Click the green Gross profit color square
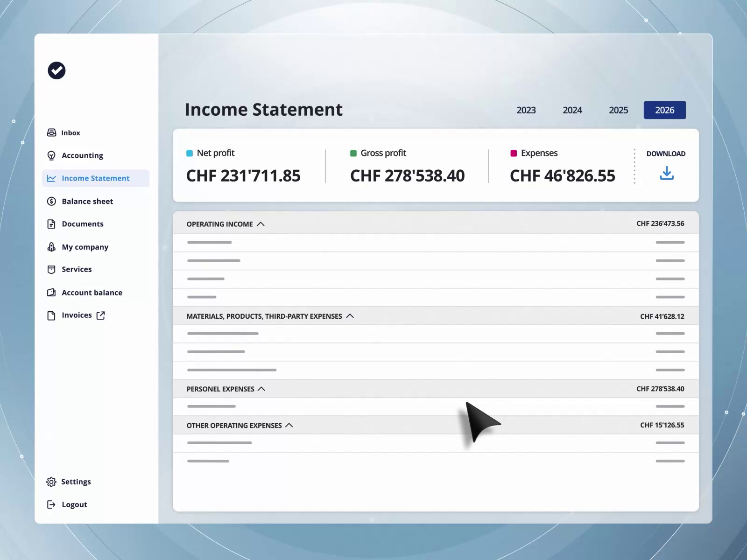Image resolution: width=747 pixels, height=560 pixels. [353, 153]
